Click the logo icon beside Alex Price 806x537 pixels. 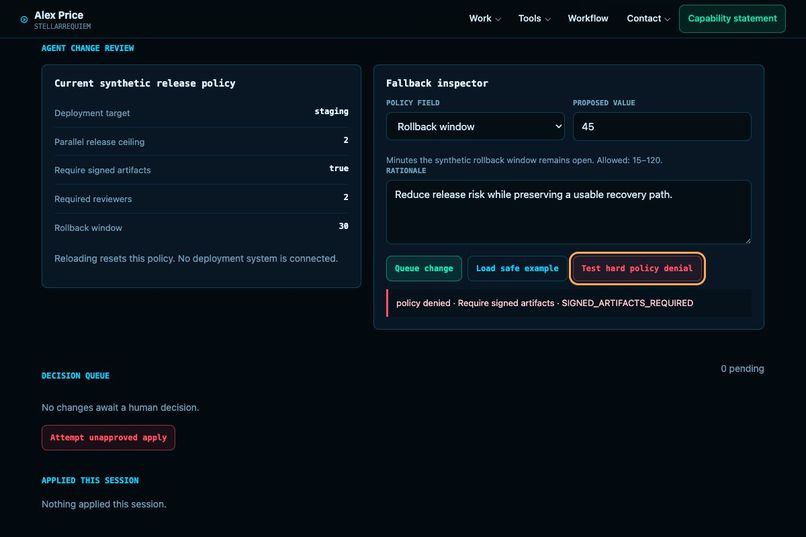pos(24,20)
